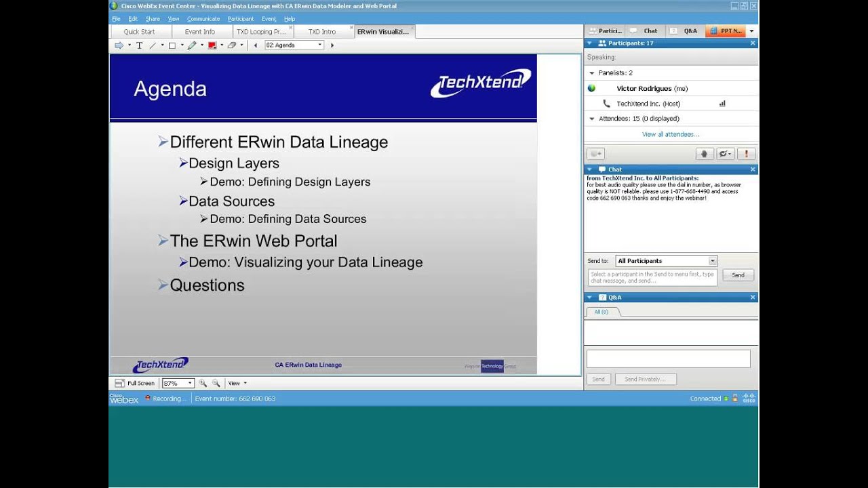The width and height of the screenshot is (868, 488).
Task: Collapse the Attendees: 15 group
Action: (x=591, y=119)
